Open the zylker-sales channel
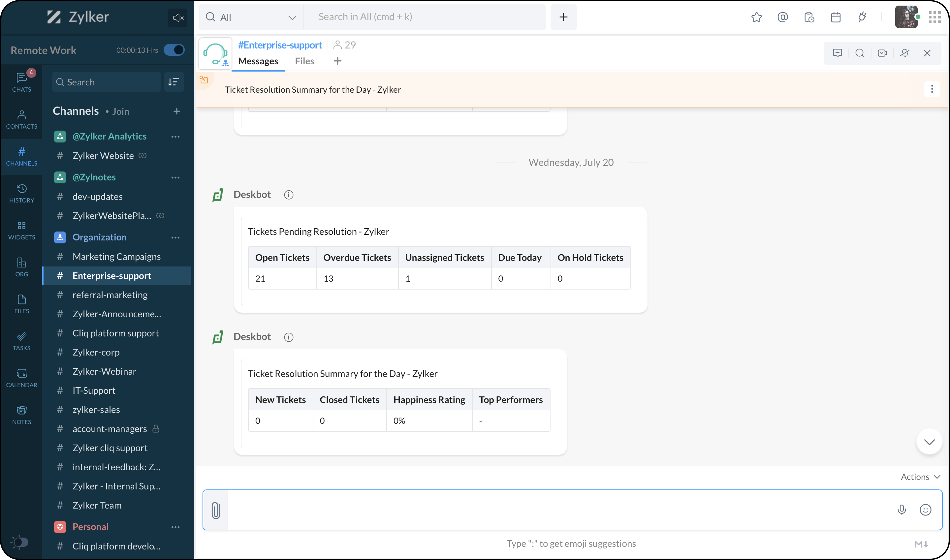Viewport: 950px width, 560px height. pos(96,409)
